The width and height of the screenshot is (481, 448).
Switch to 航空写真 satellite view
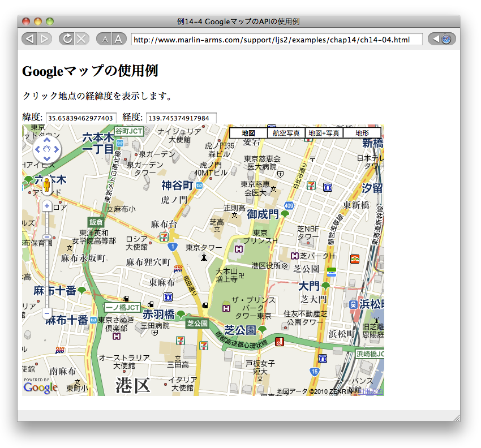pos(286,133)
